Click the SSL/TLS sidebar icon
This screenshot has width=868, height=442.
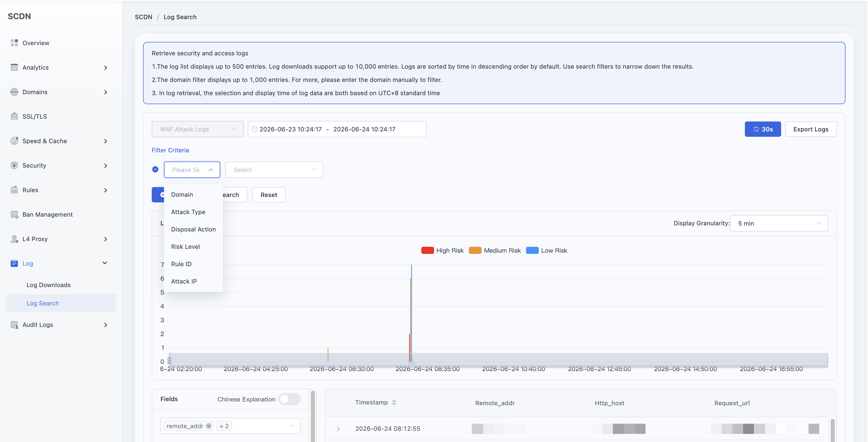click(14, 116)
